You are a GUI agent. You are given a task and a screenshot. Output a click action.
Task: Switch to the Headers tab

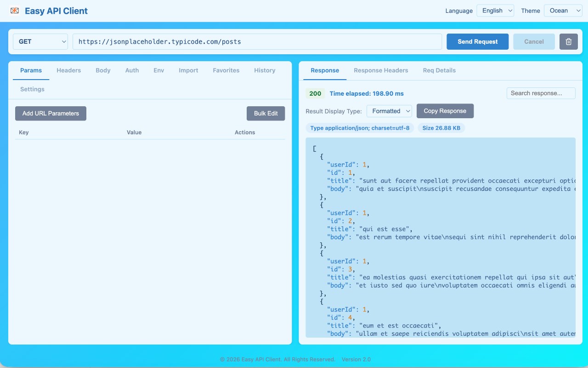click(x=68, y=70)
